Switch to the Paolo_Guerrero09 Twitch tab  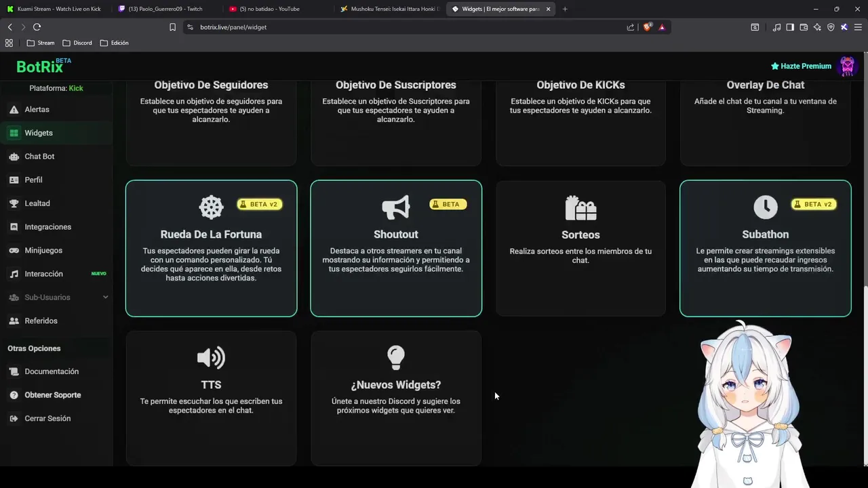pos(166,9)
